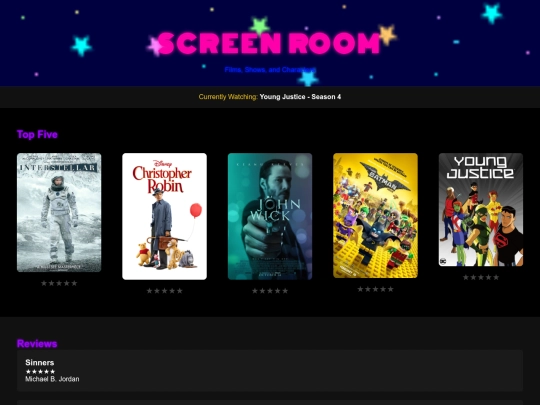This screenshot has width=540, height=405.
Task: View the Lego Batman Movie poster
Action: (375, 216)
